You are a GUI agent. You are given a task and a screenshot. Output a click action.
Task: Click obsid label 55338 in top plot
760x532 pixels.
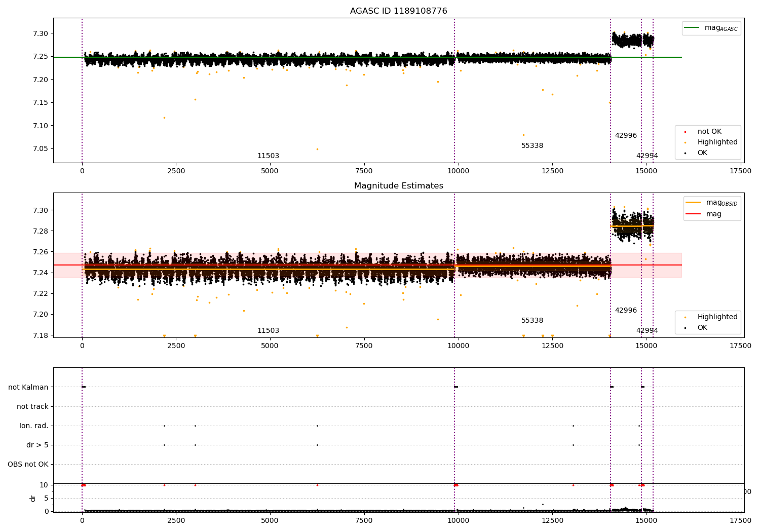point(532,146)
